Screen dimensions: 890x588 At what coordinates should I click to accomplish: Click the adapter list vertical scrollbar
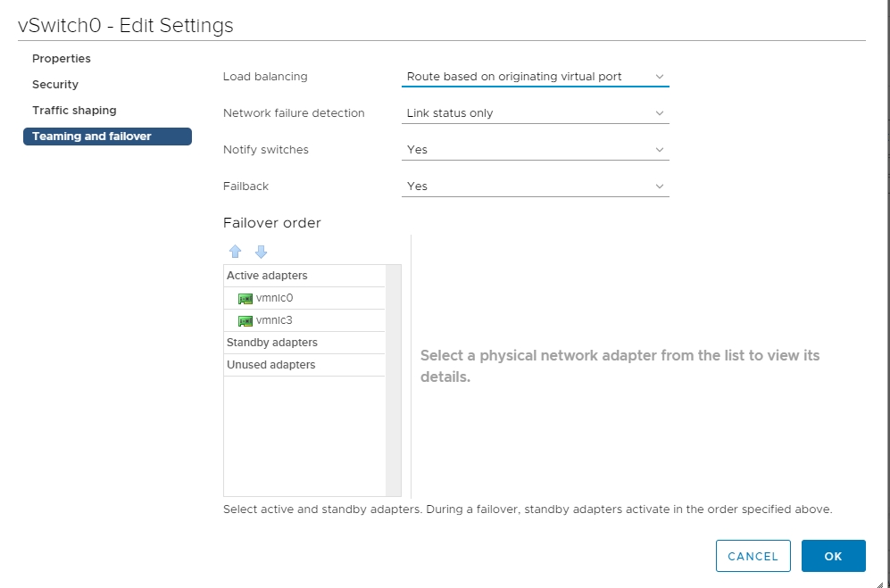pos(393,380)
